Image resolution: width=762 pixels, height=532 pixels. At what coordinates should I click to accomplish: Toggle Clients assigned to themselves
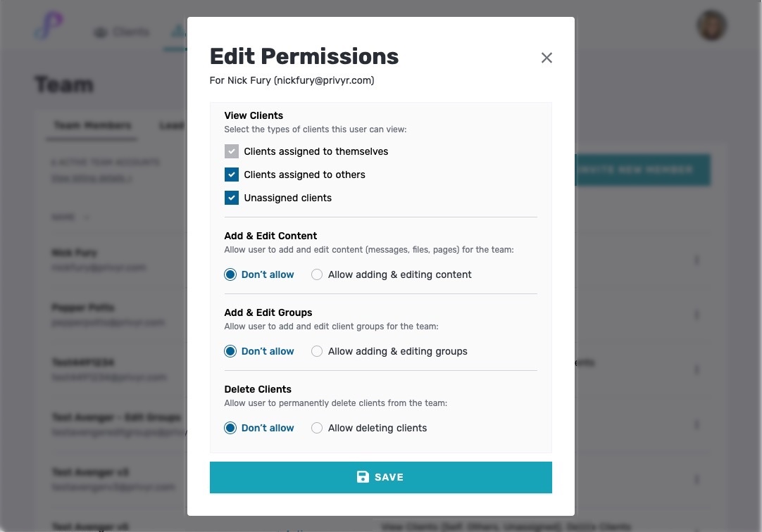coord(232,151)
